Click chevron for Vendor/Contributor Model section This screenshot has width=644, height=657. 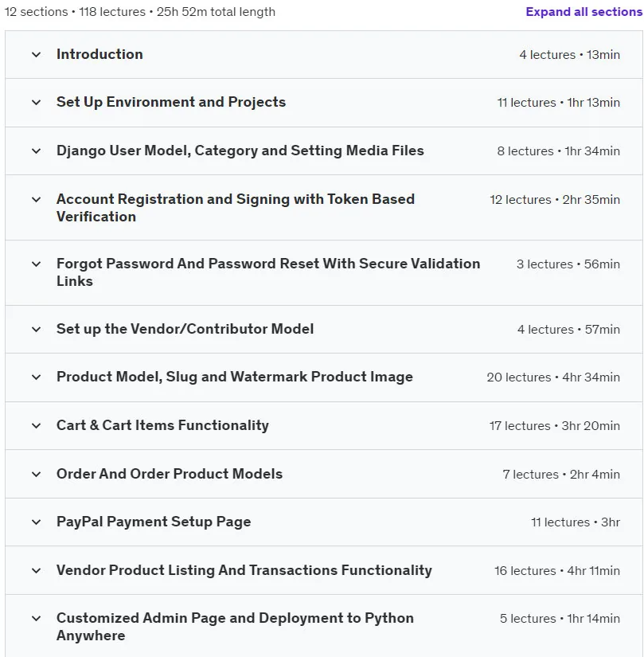[37, 330]
